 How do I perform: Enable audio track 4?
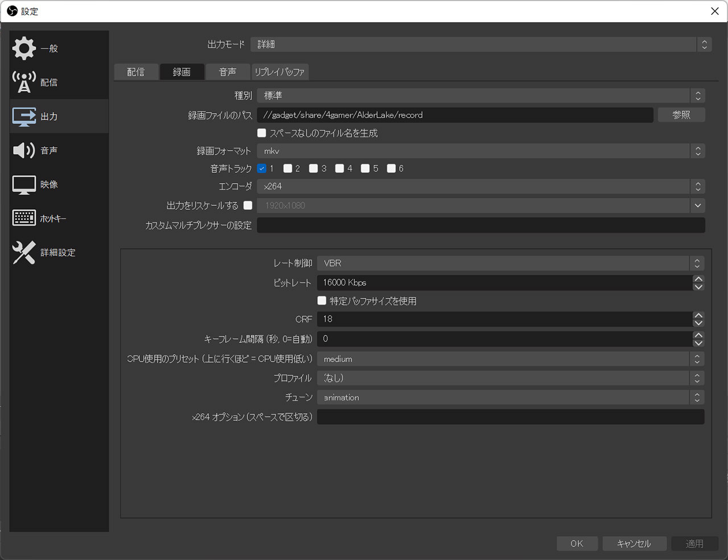pos(340,168)
